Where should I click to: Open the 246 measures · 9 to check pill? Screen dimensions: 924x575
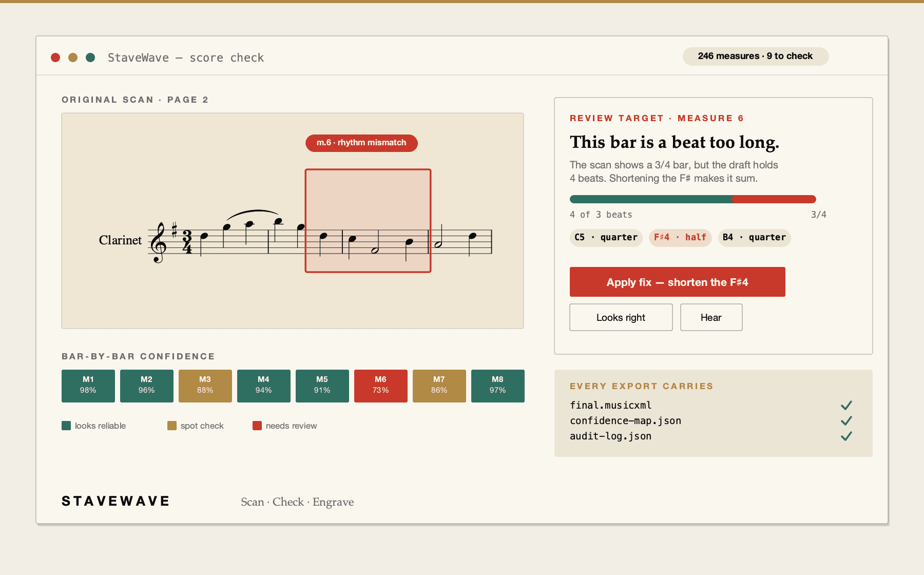pos(756,56)
